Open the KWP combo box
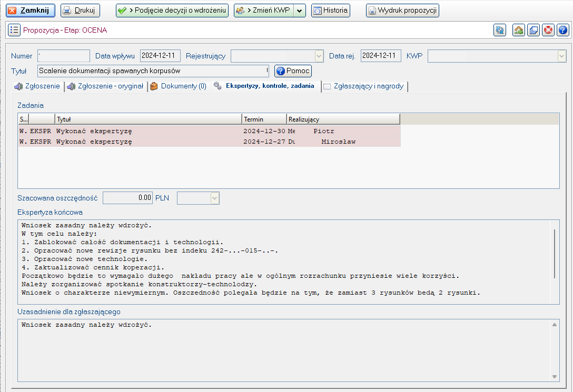Image resolution: width=573 pixels, height=392 pixels. 562,56
